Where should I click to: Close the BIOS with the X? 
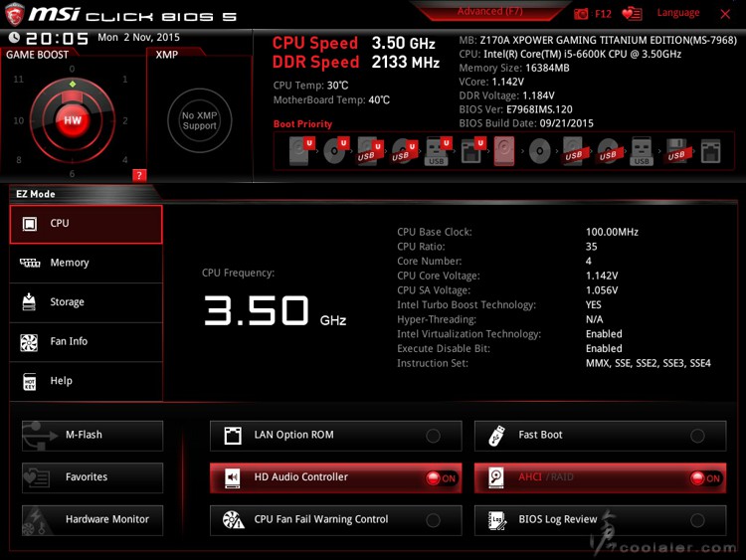[x=725, y=14]
